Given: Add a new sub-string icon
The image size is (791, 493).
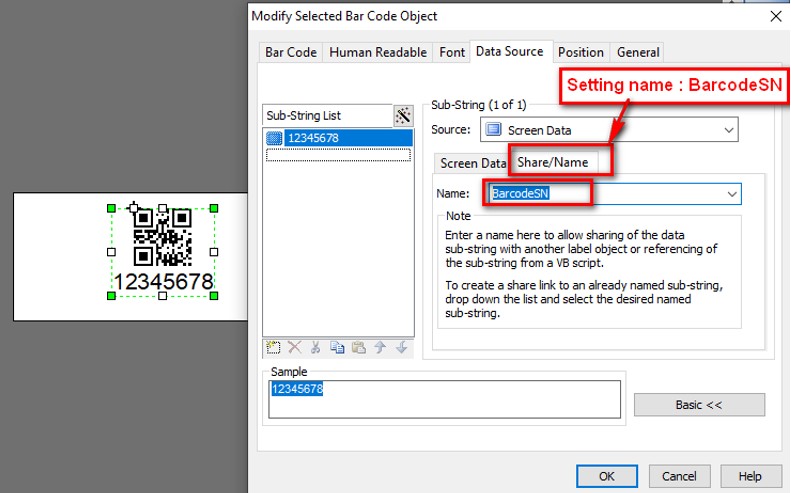Looking at the screenshot, I should (273, 347).
